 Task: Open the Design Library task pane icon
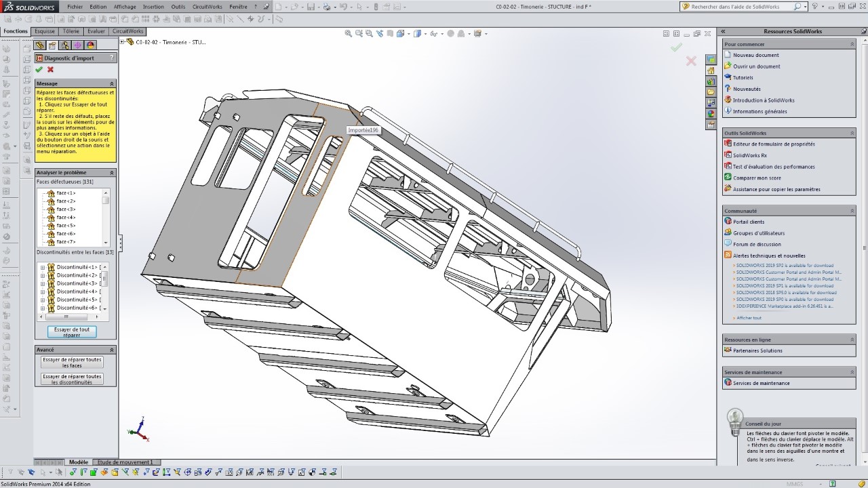tap(711, 81)
